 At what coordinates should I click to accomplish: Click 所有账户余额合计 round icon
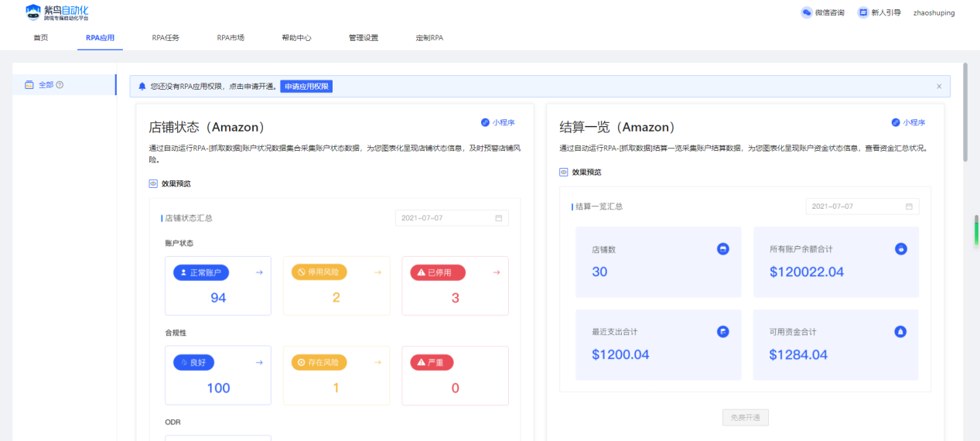[901, 249]
